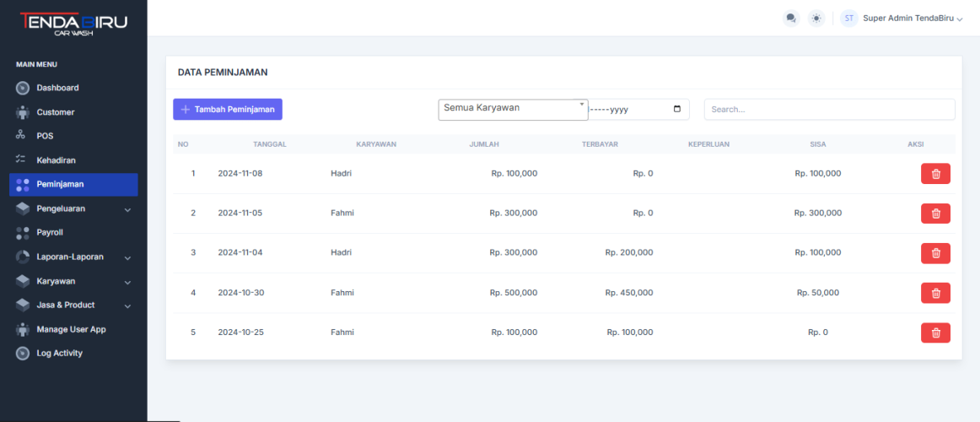
Task: Toggle the light/dark theme sun icon
Action: click(x=816, y=18)
